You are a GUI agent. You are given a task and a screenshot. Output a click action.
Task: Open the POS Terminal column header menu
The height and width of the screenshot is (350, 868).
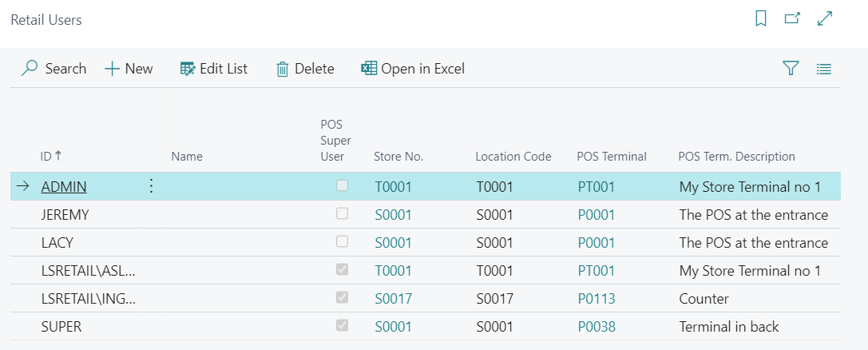point(611,157)
